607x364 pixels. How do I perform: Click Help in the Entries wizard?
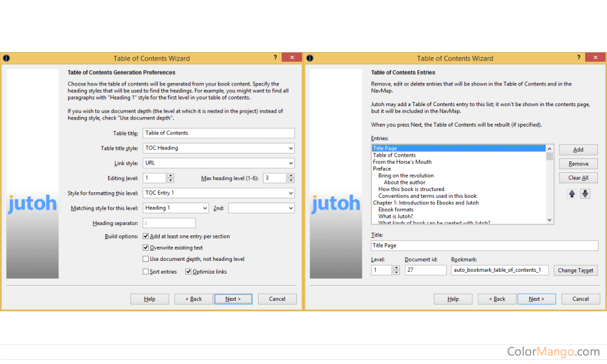tap(453, 299)
